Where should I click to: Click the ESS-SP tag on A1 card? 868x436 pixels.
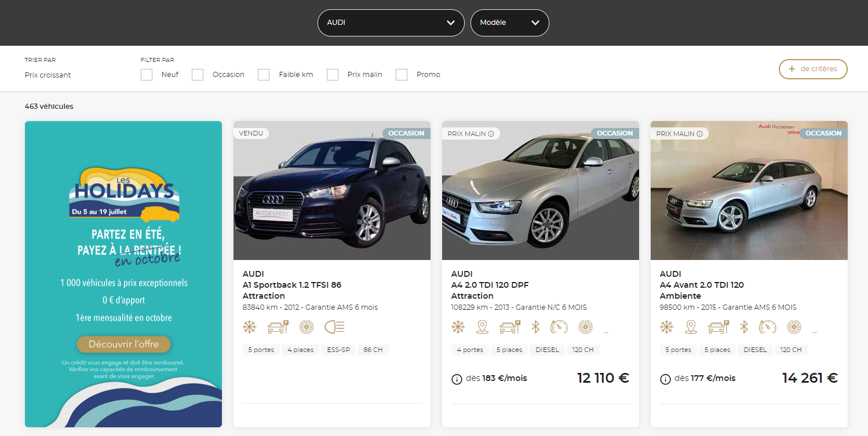coord(338,350)
